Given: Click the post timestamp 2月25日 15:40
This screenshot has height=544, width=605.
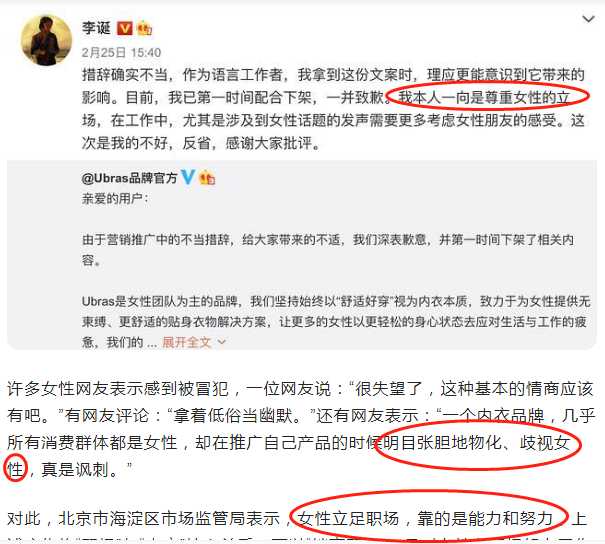Looking at the screenshot, I should (x=121, y=52).
